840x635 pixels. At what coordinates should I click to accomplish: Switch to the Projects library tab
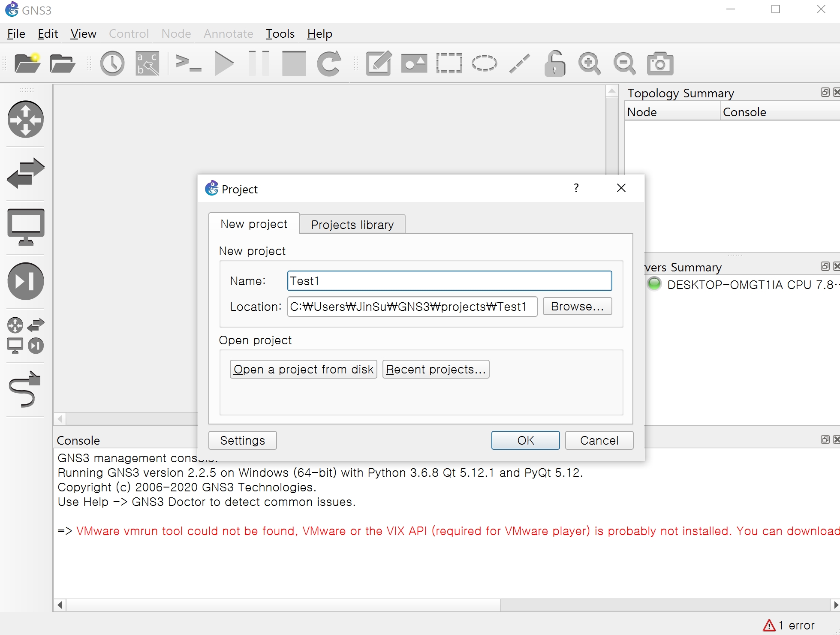pos(352,225)
